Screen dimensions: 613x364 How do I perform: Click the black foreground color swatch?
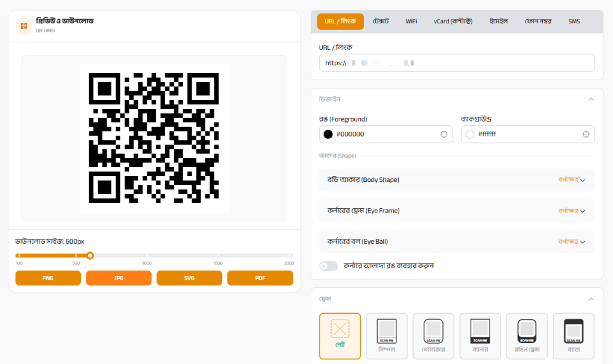pos(328,134)
